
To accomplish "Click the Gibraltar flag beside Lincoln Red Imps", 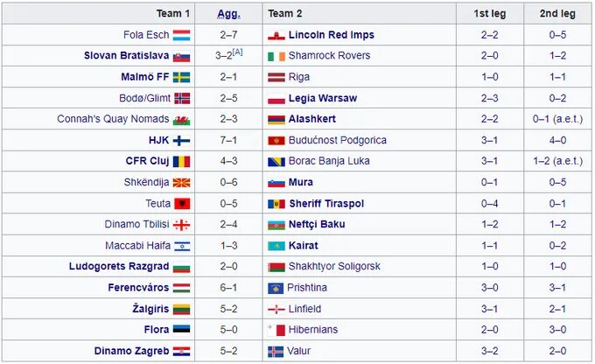I will point(276,35).
